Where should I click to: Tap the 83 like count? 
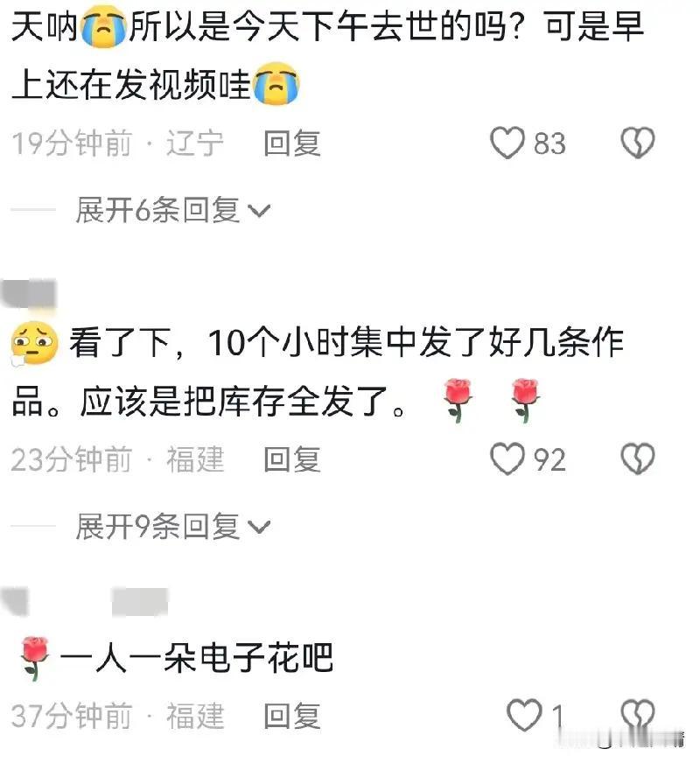point(549,143)
